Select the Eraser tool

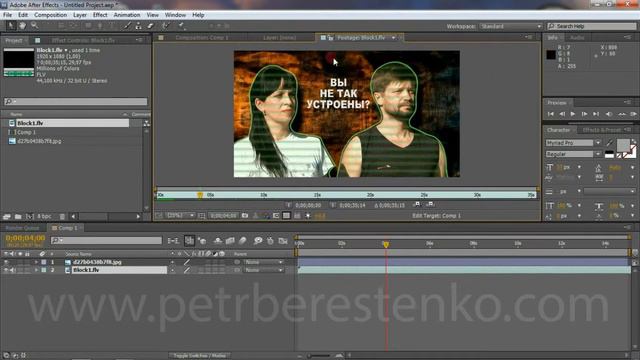[x=150, y=26]
